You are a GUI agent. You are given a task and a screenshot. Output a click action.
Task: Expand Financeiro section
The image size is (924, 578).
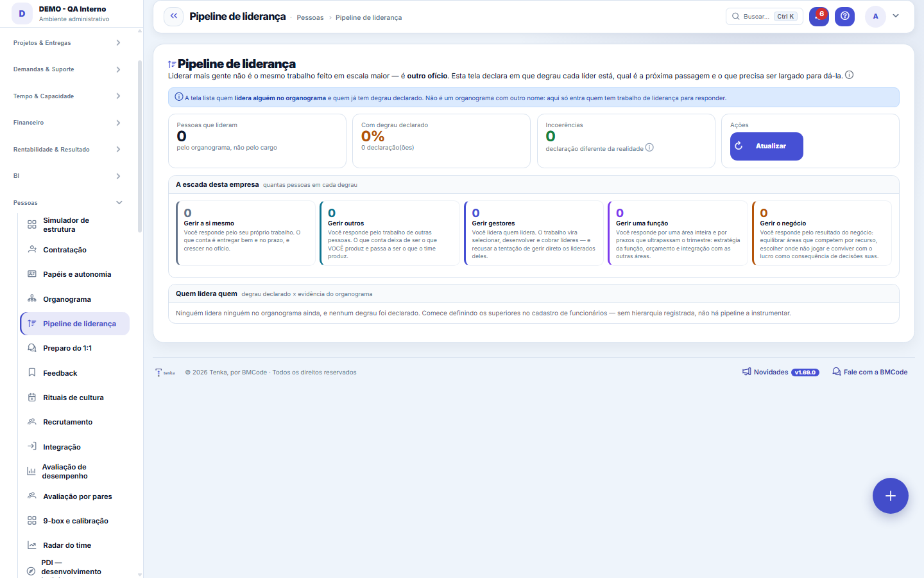[x=67, y=123]
